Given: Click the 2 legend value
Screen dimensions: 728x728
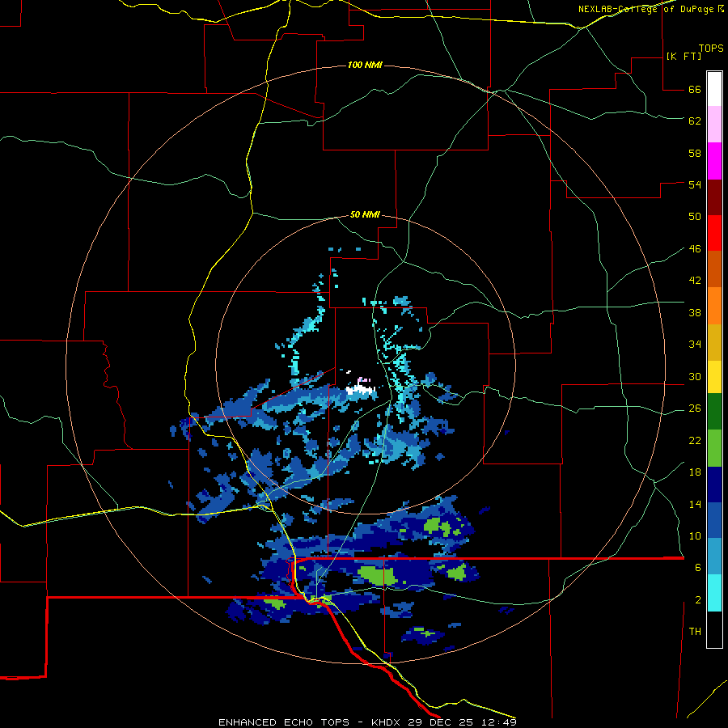Looking at the screenshot, I should (697, 599).
